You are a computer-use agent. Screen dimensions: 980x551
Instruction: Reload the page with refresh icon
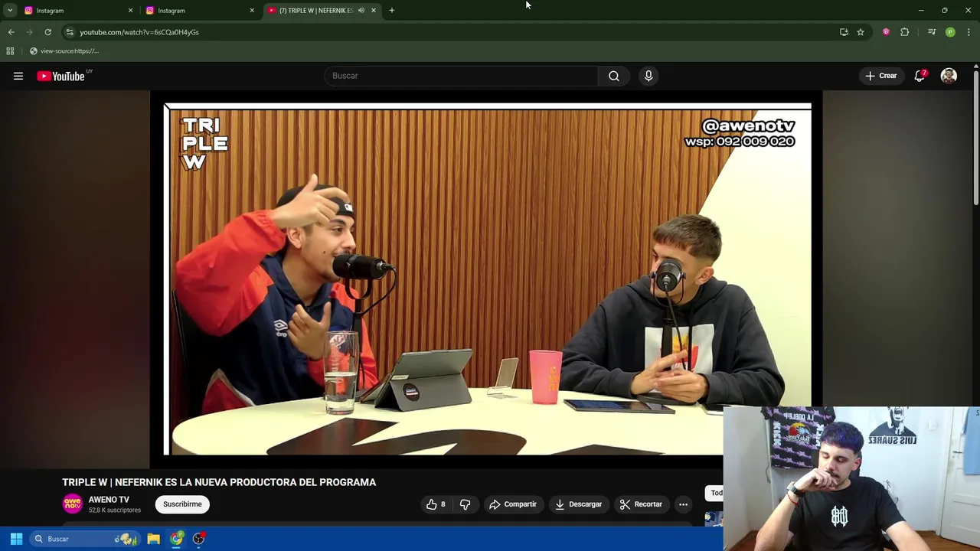47,32
